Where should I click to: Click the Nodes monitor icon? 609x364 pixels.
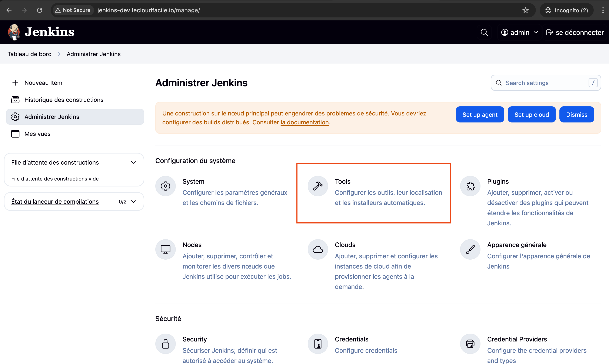tap(166, 249)
